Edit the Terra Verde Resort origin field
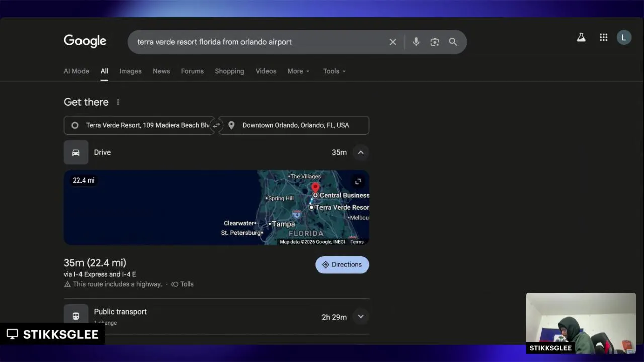This screenshot has height=362, width=644. click(x=139, y=125)
